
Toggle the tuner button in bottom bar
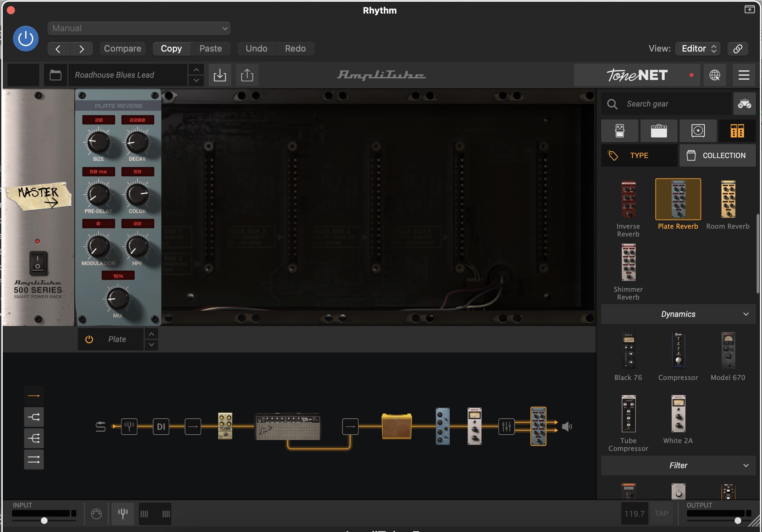pyautogui.click(x=123, y=514)
